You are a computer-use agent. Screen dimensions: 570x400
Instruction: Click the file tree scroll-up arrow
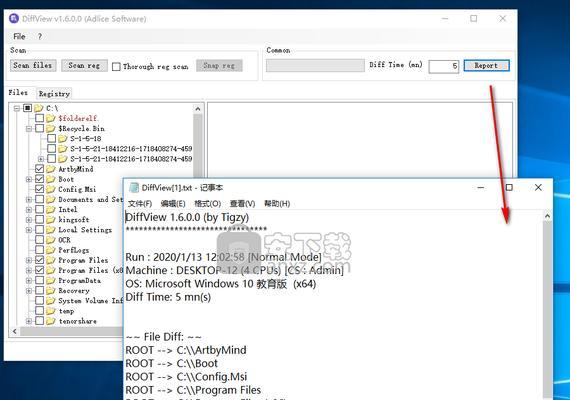point(198,108)
